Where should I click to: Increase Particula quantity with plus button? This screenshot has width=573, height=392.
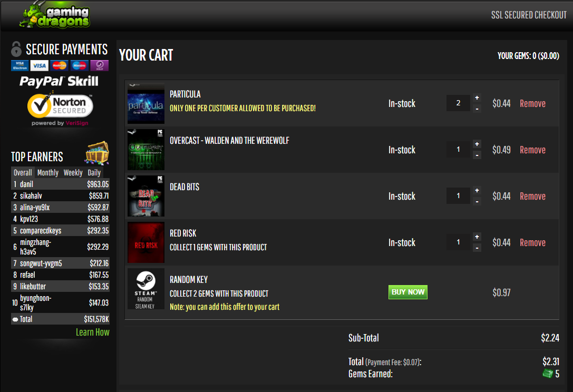pos(477,97)
